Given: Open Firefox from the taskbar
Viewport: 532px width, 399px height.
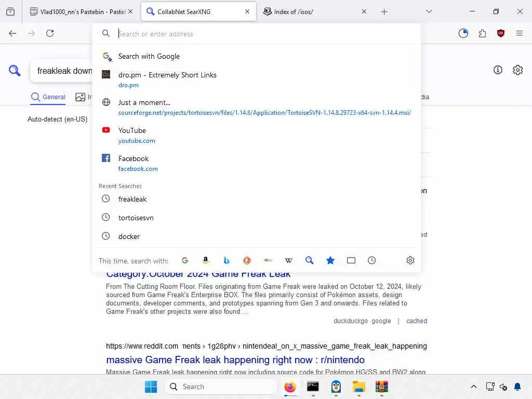Looking at the screenshot, I should 290,387.
